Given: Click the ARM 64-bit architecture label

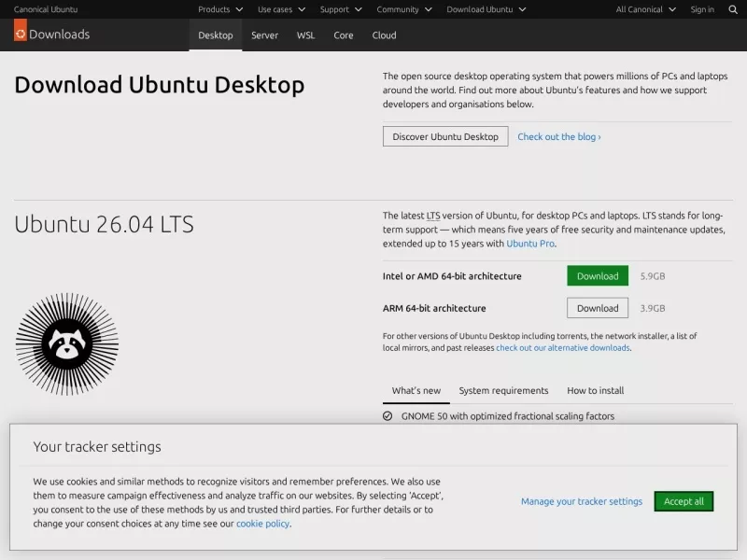Looking at the screenshot, I should click(x=434, y=308).
